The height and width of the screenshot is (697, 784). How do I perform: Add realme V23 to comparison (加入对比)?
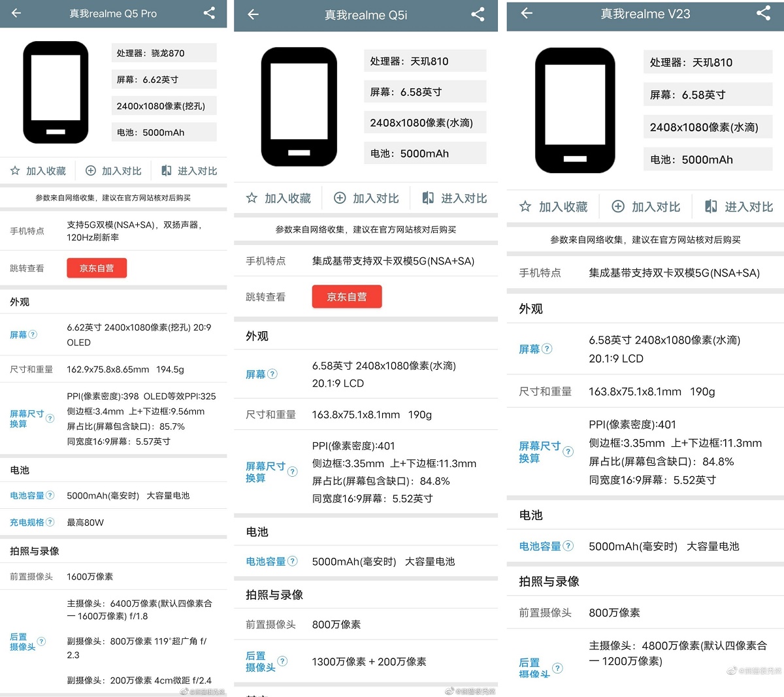point(646,207)
